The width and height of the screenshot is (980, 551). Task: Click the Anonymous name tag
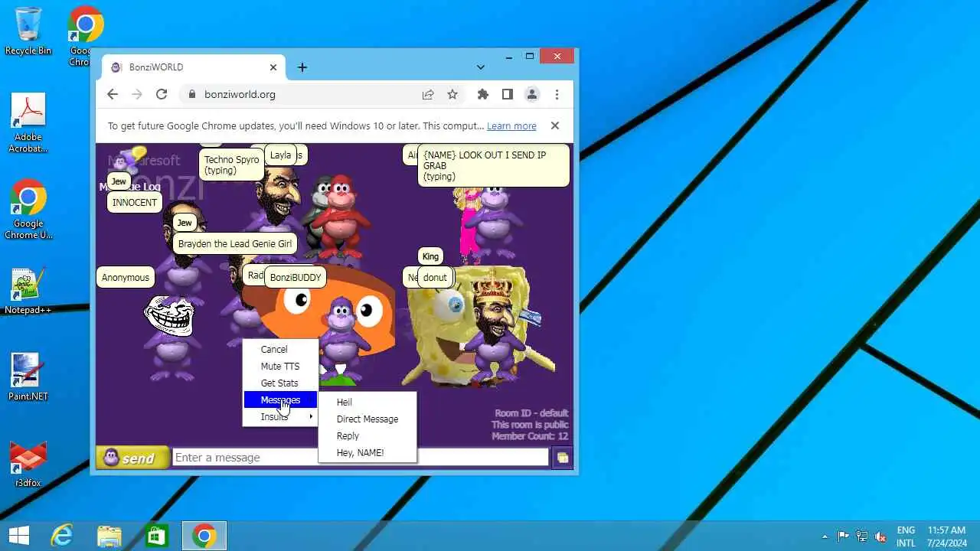click(126, 277)
